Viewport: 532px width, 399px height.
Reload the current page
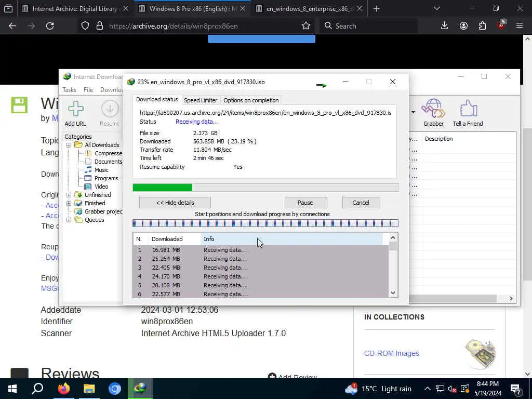point(50,26)
